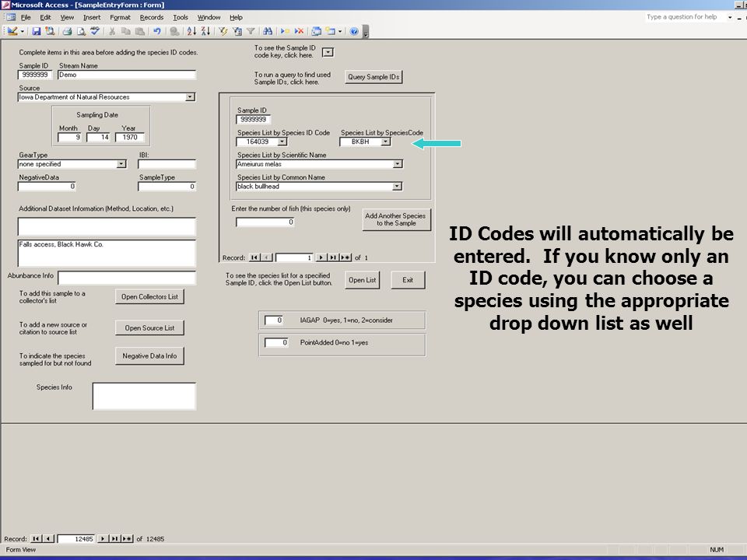The height and width of the screenshot is (560, 747).
Task: Click the New Object toolbar icon
Action: tap(330, 31)
